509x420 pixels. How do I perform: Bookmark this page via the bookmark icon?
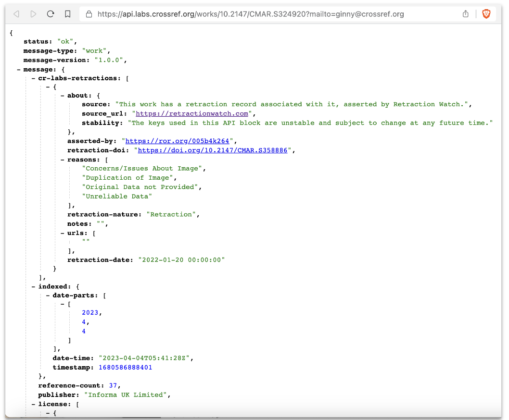[x=67, y=14]
